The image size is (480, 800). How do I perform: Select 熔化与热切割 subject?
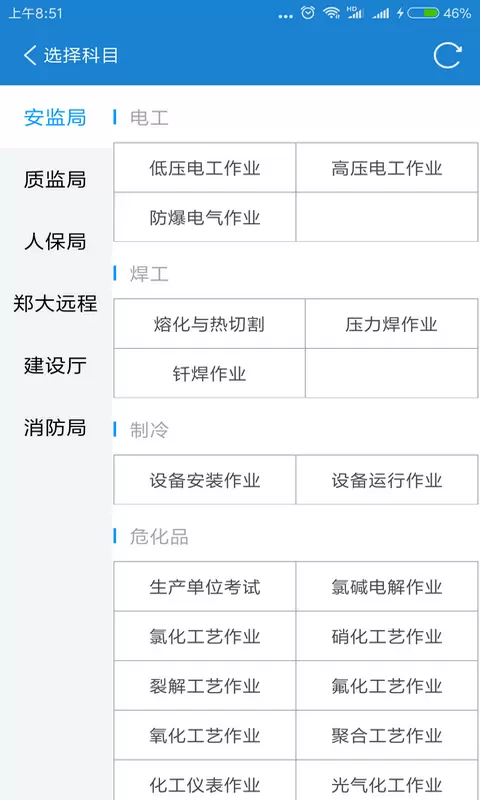209,324
